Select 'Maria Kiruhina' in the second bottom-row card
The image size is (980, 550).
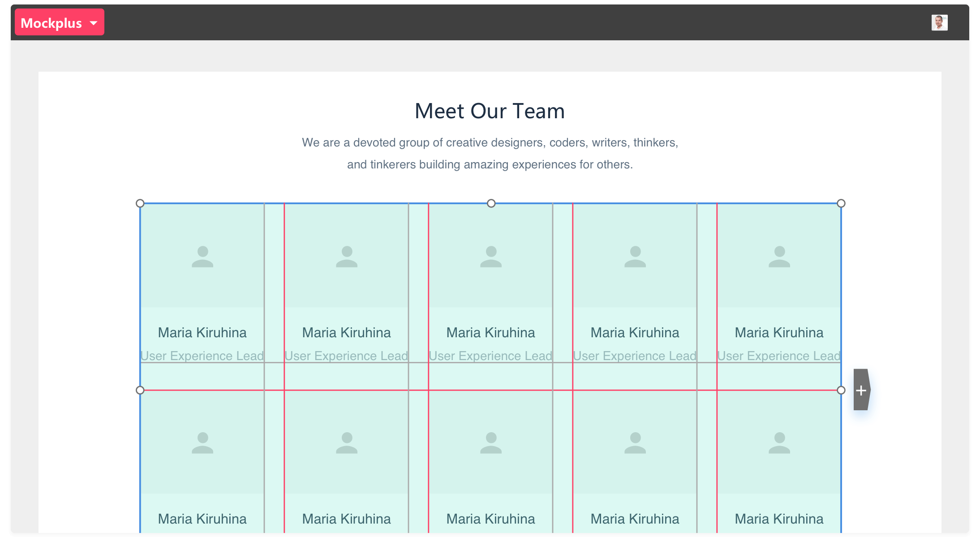point(347,519)
